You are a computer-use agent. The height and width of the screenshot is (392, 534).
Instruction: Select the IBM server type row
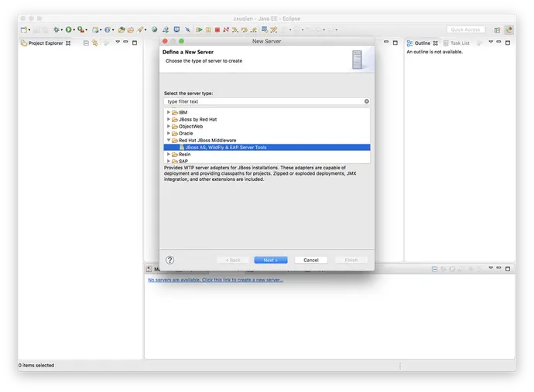click(267, 112)
